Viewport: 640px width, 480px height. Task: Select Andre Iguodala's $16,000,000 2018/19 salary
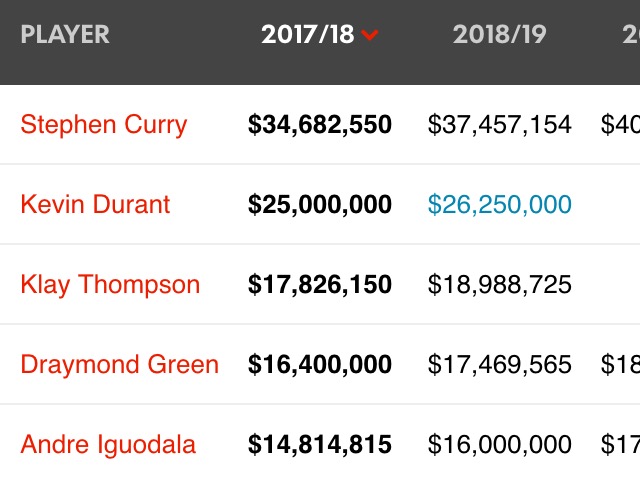coord(500,444)
